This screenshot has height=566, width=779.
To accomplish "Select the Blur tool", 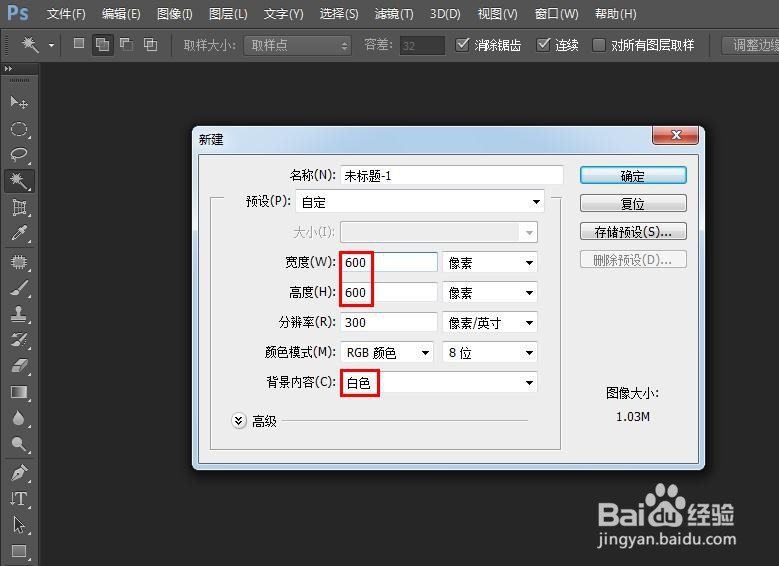I will (19, 418).
